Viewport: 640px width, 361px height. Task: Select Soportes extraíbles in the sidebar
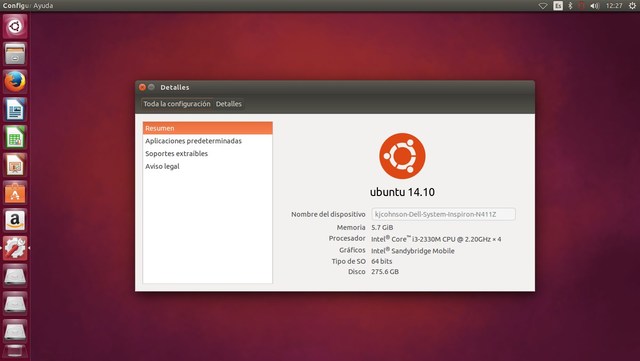click(207, 154)
